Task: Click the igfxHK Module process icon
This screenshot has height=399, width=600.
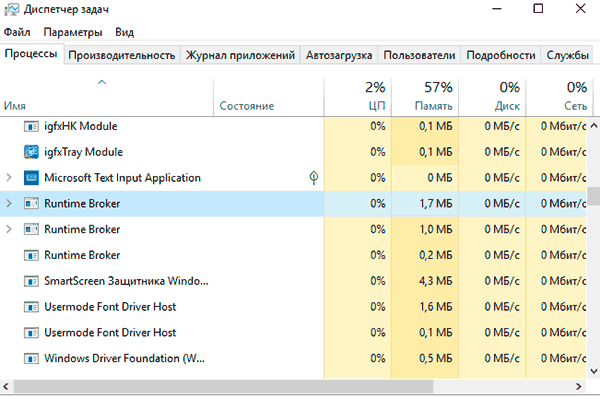Action: tap(31, 126)
